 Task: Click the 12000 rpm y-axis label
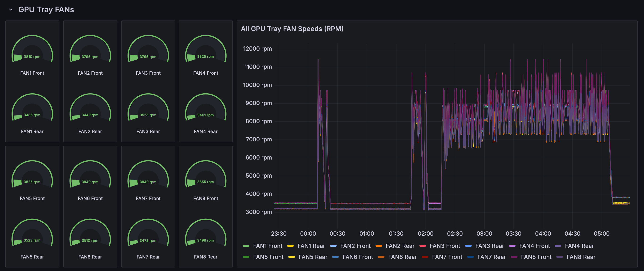[x=257, y=49]
